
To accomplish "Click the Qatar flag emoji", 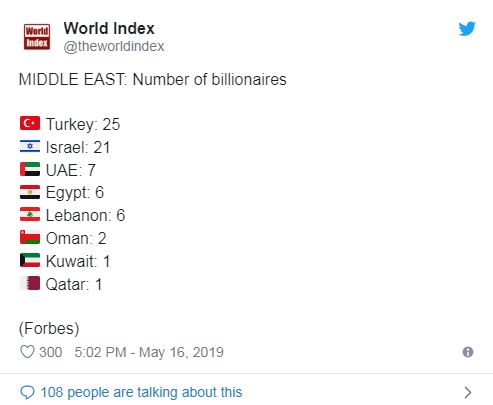I will pyautogui.click(x=30, y=283).
